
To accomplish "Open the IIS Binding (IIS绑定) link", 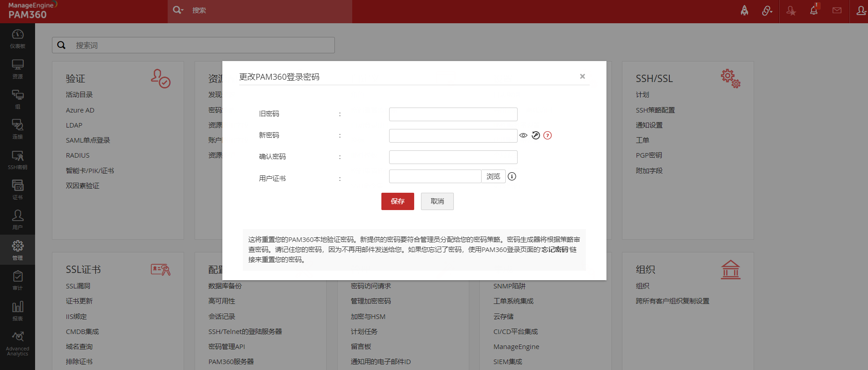I will pos(76,317).
